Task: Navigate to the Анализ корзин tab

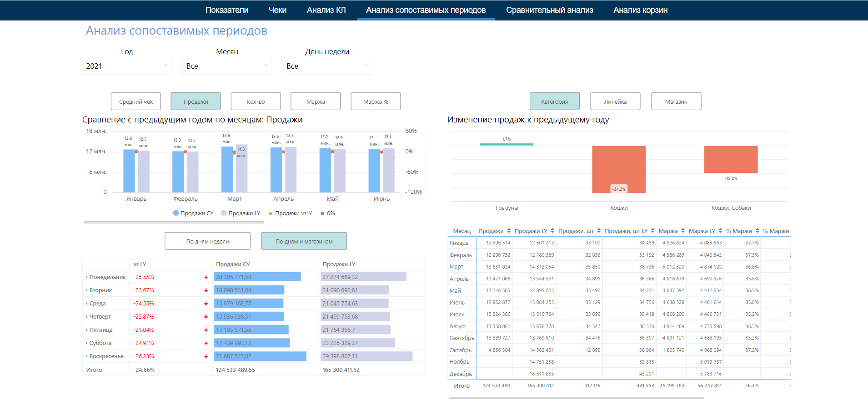Action: [x=640, y=10]
